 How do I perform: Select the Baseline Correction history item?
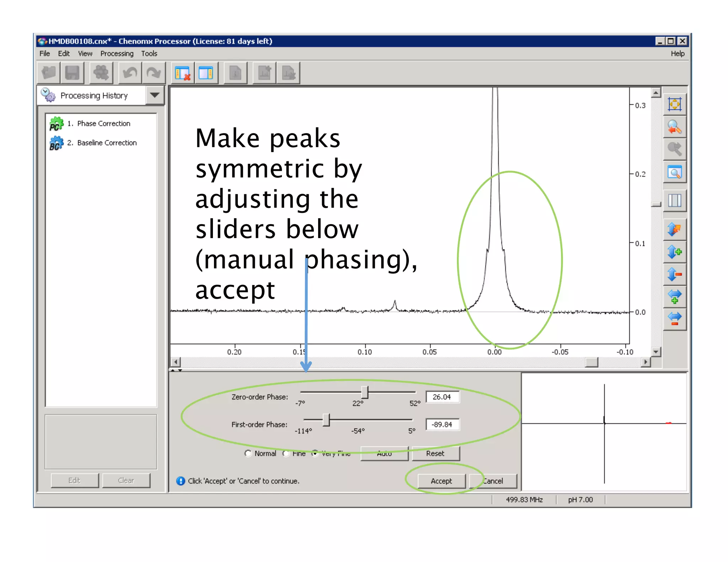[x=101, y=143]
